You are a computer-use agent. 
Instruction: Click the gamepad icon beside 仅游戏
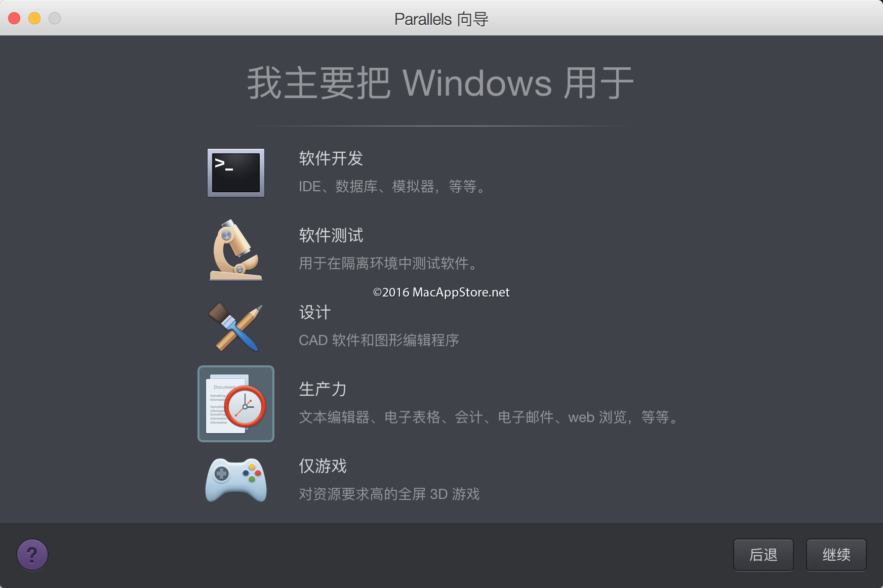(x=235, y=481)
